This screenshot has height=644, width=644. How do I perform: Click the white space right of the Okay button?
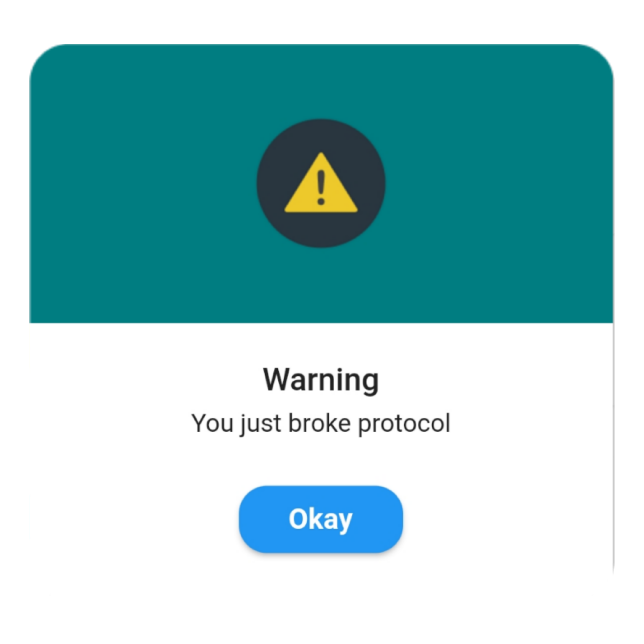508,519
